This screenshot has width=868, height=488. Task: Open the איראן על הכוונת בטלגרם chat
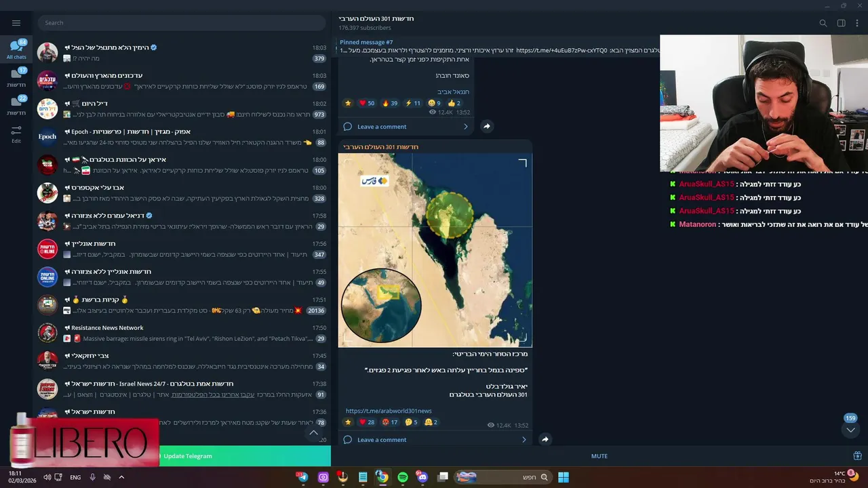[x=182, y=165]
